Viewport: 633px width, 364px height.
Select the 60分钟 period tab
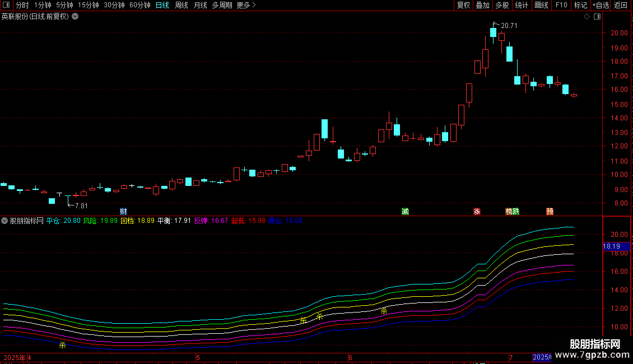(139, 5)
